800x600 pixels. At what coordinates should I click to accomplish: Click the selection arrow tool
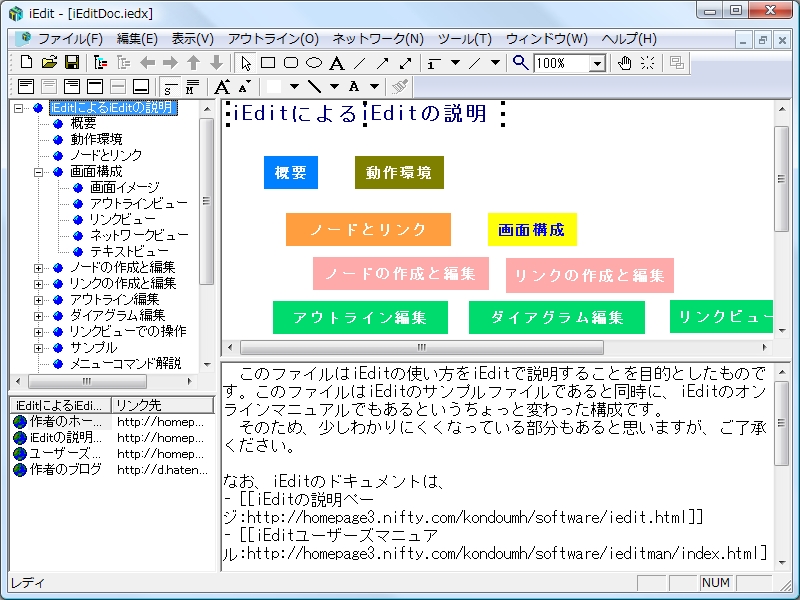click(244, 62)
